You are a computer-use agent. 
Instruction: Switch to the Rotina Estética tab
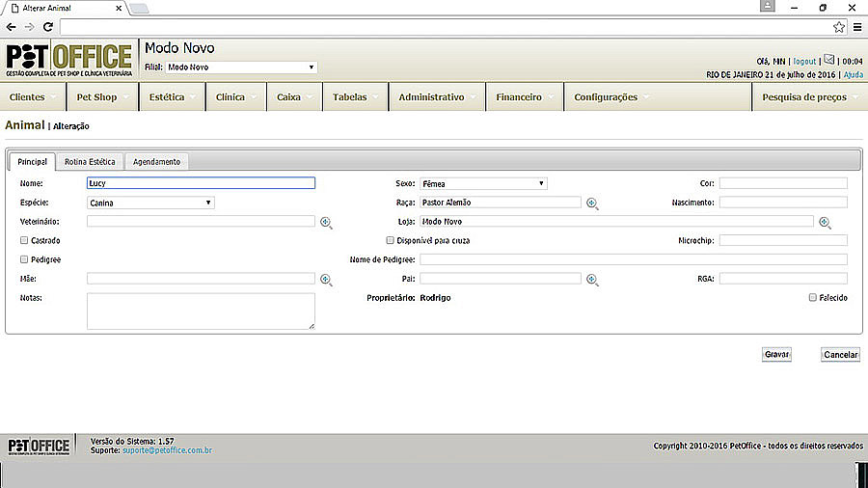(90, 162)
